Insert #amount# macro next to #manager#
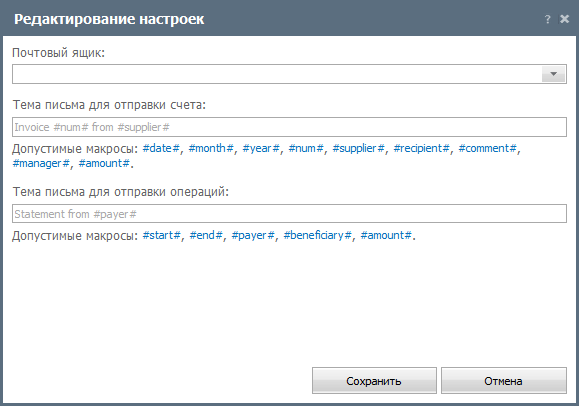The height and width of the screenshot is (406, 579). click(x=104, y=163)
